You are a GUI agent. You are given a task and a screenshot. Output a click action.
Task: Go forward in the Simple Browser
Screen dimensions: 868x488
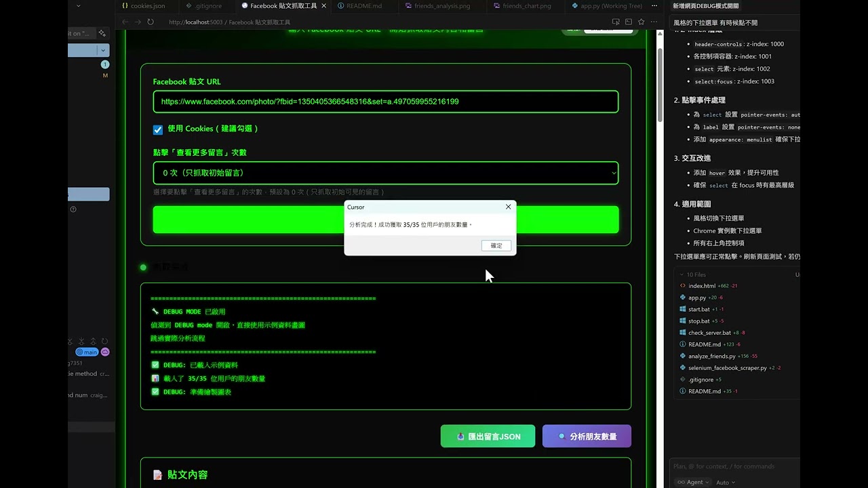138,22
